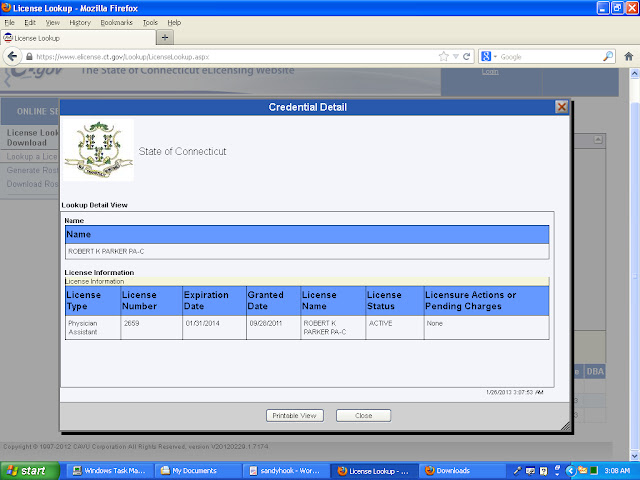Click the ACTIVE license status cell

coord(395,327)
